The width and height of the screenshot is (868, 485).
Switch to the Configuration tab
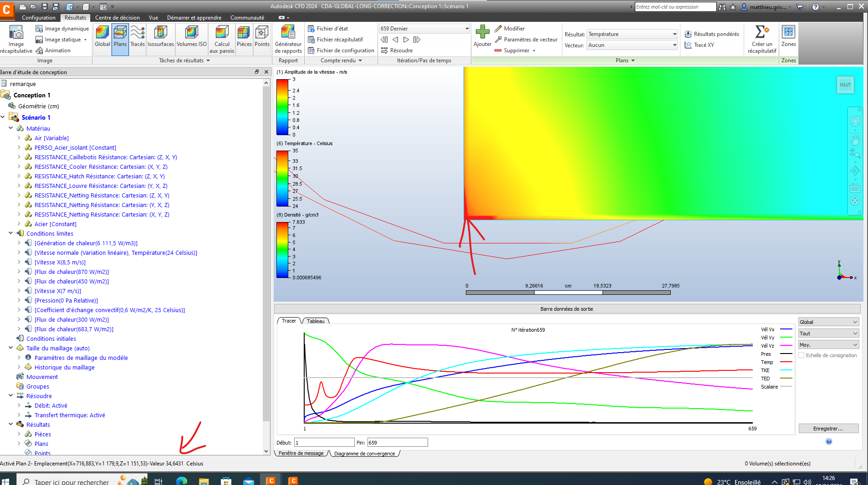38,18
